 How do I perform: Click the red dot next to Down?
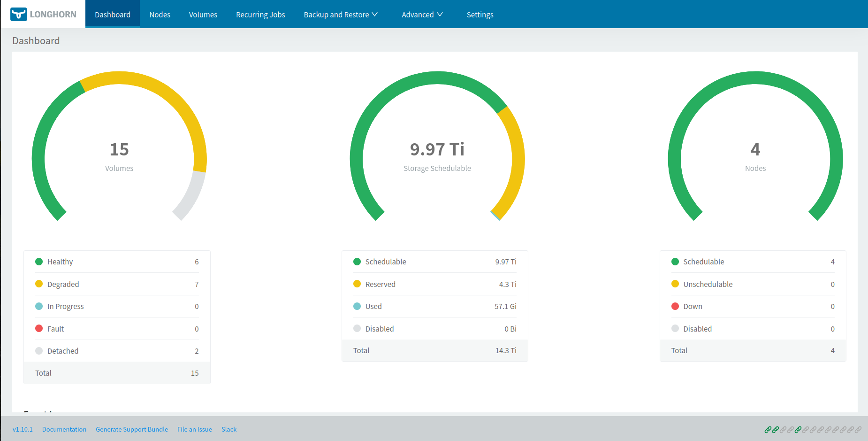click(675, 306)
